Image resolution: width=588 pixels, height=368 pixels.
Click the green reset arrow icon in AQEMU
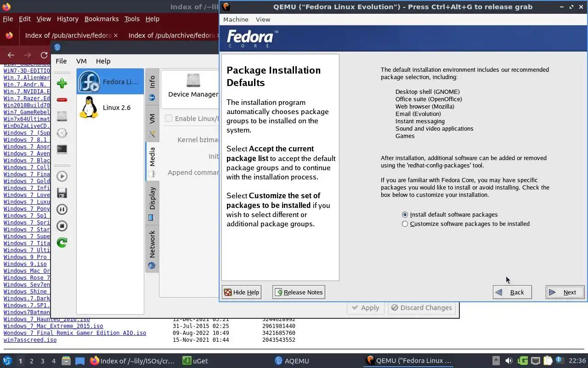pos(62,242)
